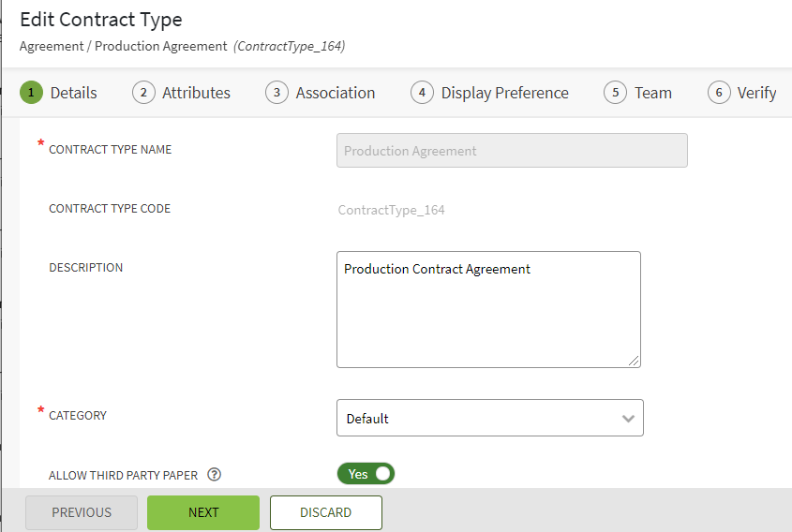Click the step 6 circle icon
Screen dimensions: 792x532
(719, 93)
